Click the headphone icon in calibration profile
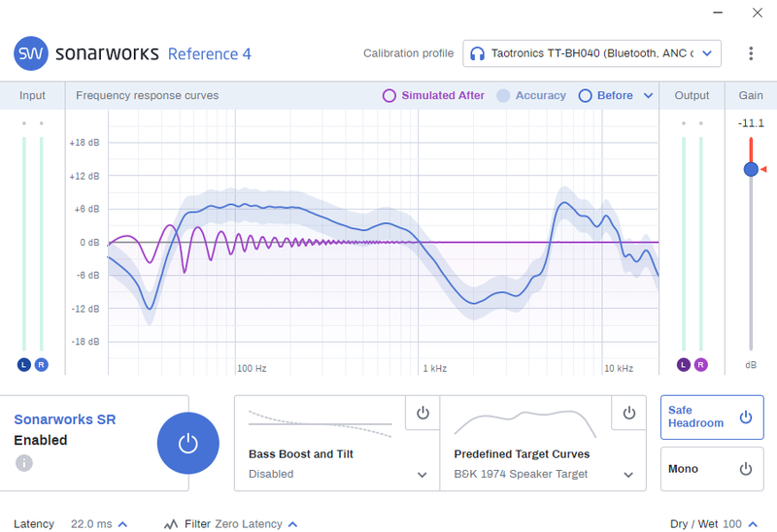The height and width of the screenshot is (532, 777). pos(477,53)
